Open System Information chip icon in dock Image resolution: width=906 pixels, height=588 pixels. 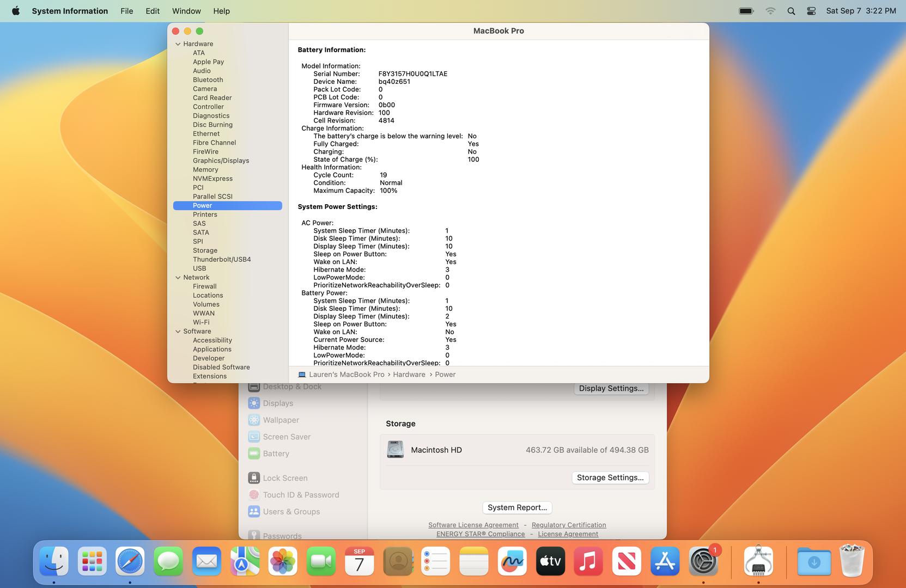tap(758, 561)
